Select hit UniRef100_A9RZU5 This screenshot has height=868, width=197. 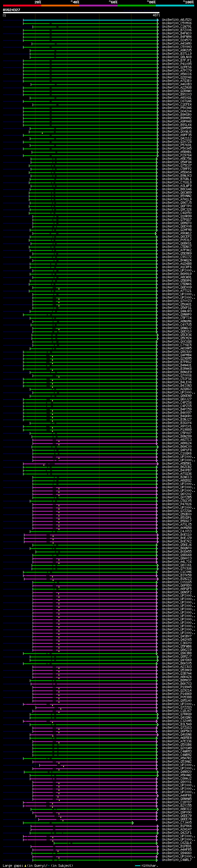pos(177,50)
